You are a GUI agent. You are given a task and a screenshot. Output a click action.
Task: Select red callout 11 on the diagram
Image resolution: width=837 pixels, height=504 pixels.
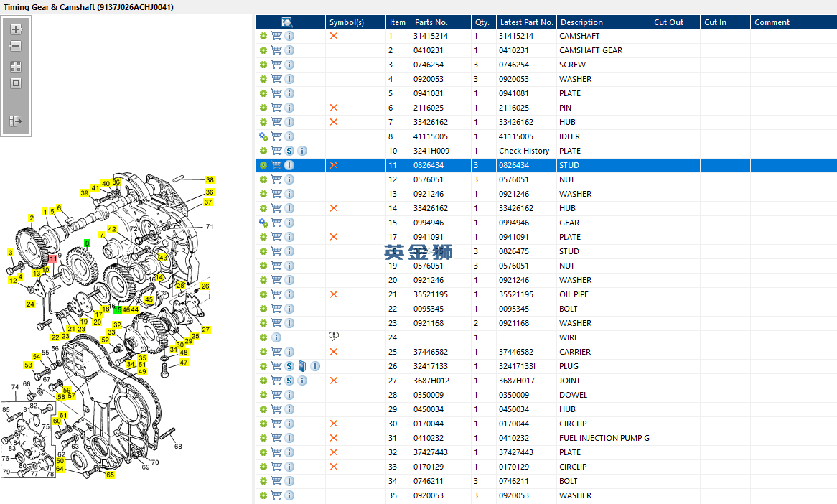point(53,258)
